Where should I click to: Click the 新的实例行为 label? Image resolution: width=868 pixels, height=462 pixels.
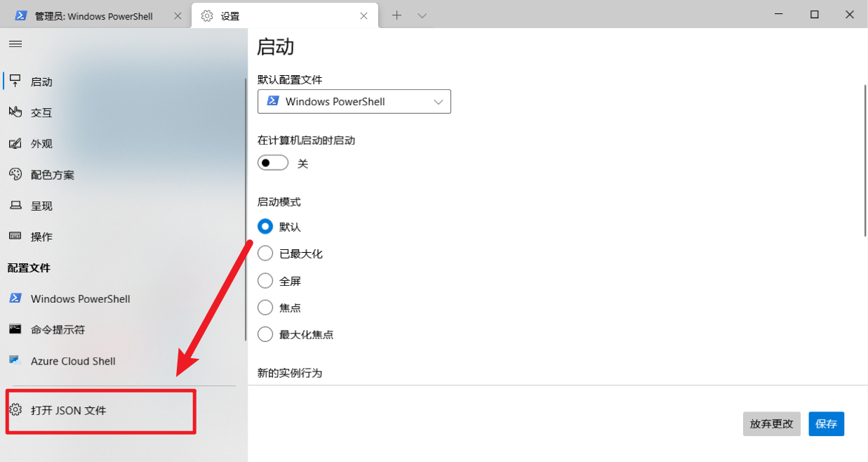pos(290,373)
